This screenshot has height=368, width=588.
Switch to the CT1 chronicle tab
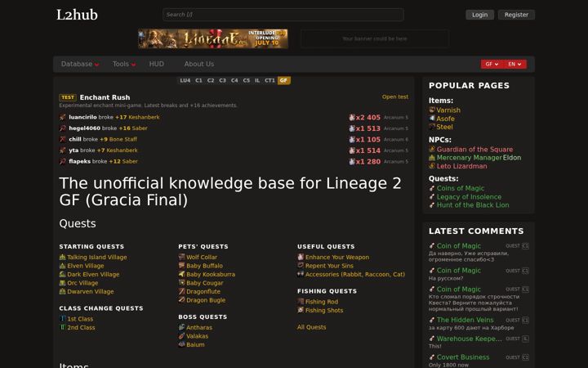click(269, 80)
